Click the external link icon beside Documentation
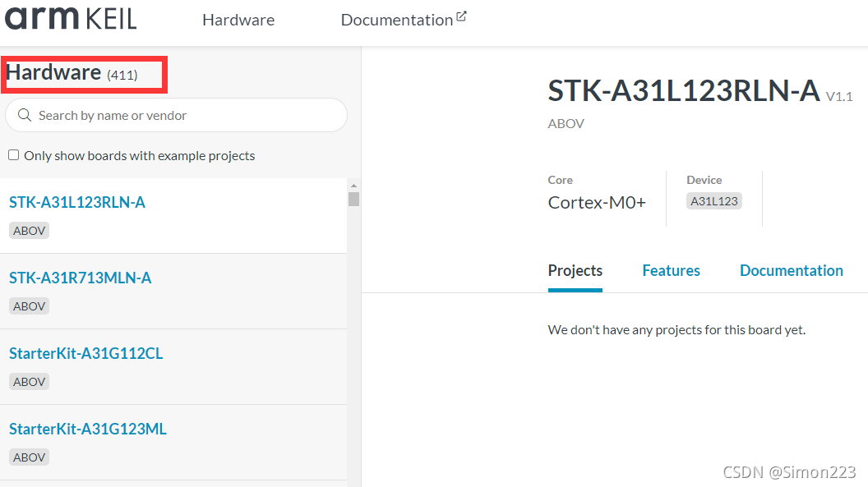Image resolution: width=868 pixels, height=487 pixels. 461,16
